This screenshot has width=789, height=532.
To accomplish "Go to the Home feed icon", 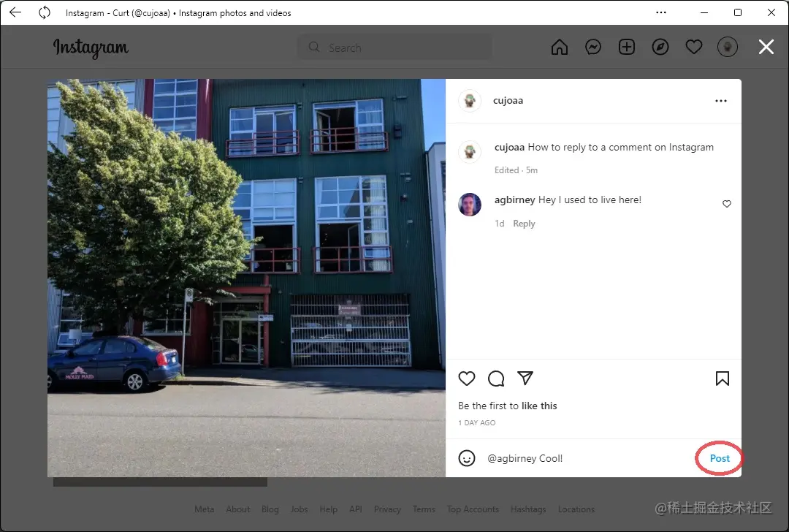I will 560,47.
